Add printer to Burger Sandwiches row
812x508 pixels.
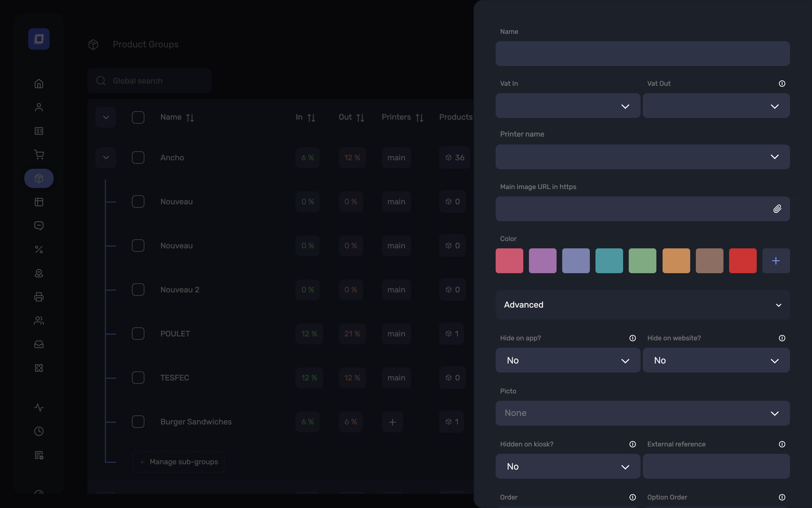point(392,422)
